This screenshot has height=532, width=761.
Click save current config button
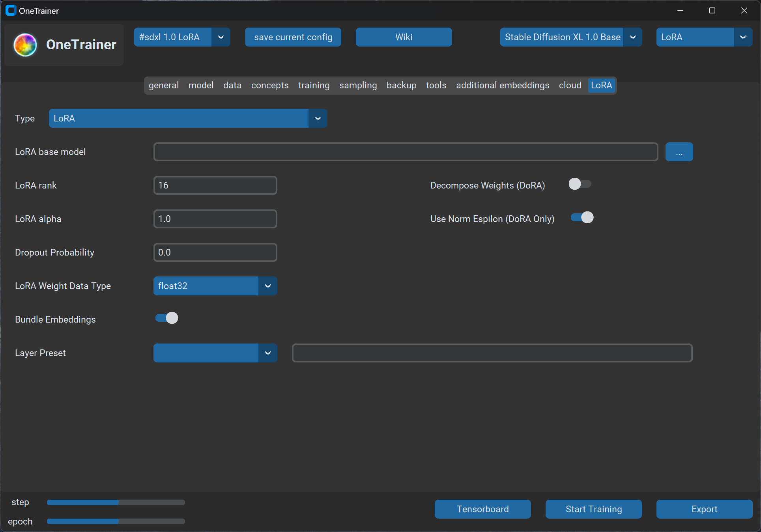point(293,37)
